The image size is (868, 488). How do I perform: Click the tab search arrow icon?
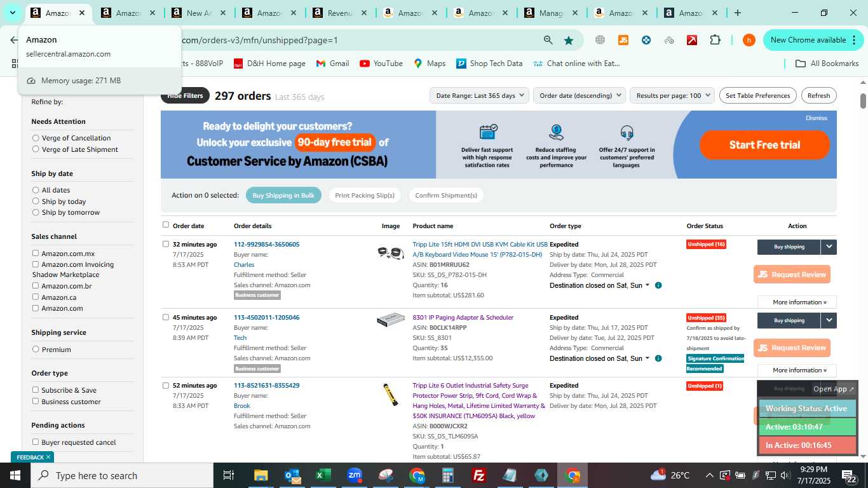click(x=12, y=13)
